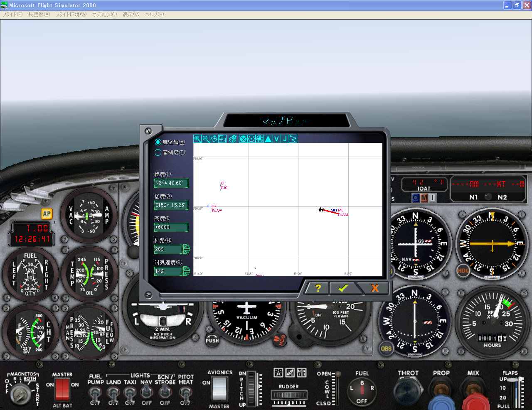Click the black THROT throttle knob
The image size is (532, 410).
pos(408,392)
